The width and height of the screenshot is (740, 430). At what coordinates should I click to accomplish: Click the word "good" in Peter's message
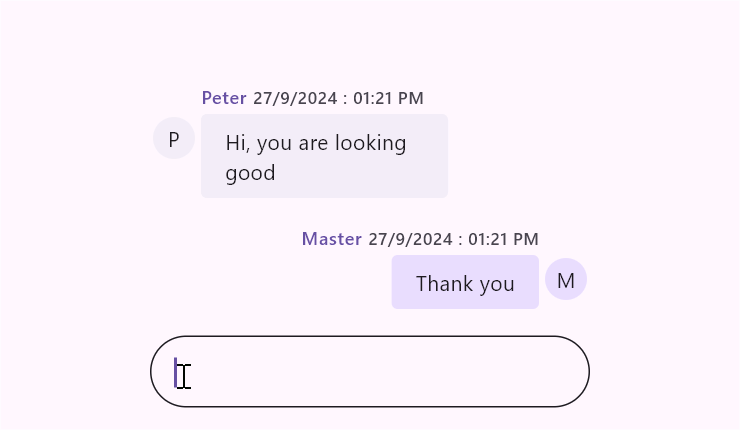(250, 173)
